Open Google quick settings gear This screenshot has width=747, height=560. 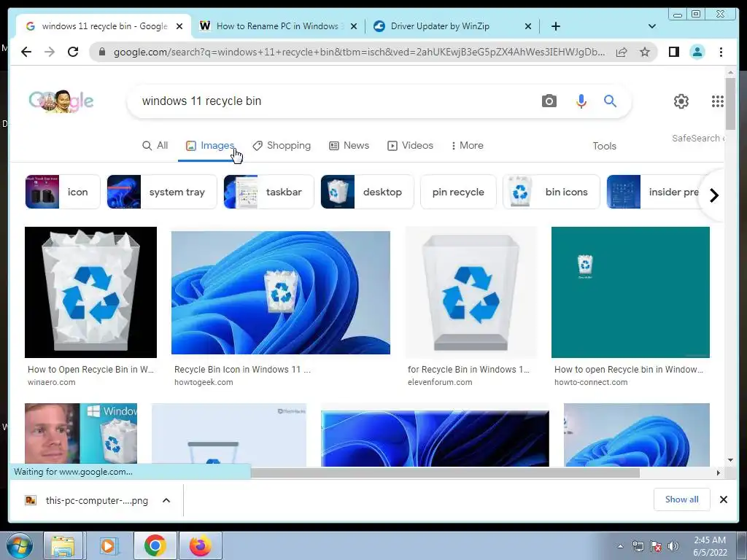681,101
